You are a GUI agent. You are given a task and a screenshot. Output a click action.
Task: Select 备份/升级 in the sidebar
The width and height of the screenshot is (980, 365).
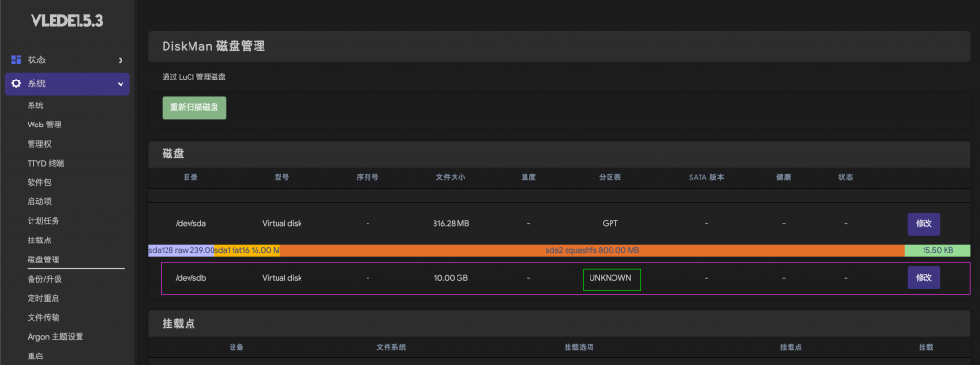tap(44, 279)
